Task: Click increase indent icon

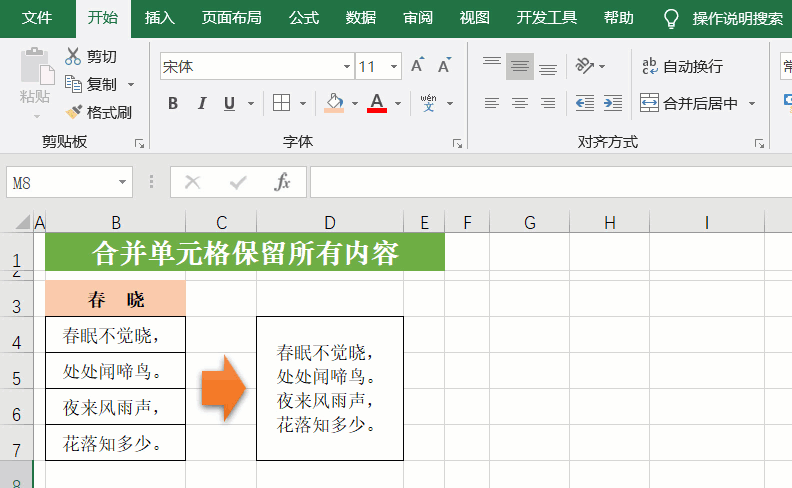Action: point(613,104)
